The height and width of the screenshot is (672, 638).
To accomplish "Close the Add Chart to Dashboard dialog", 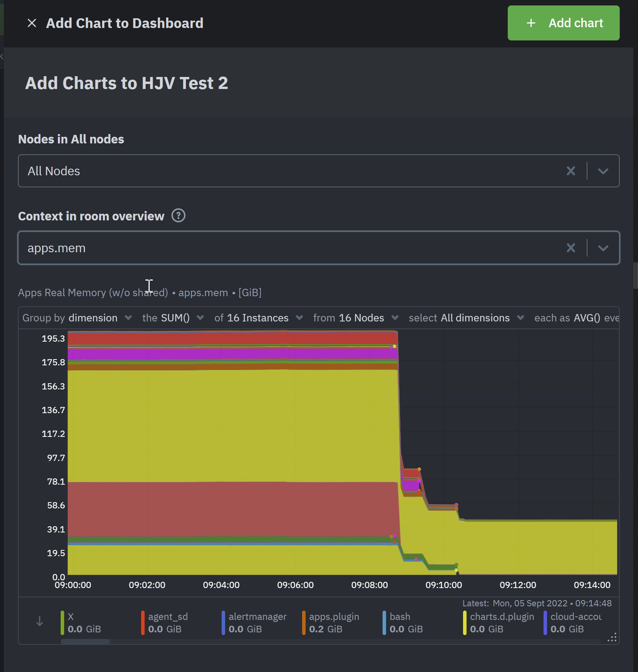I will [x=32, y=23].
